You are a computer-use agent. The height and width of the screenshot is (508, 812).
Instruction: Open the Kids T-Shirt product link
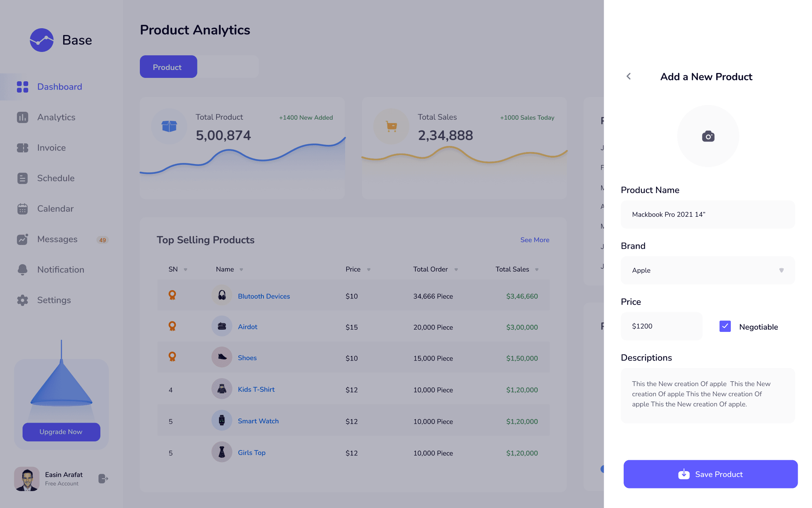(256, 389)
